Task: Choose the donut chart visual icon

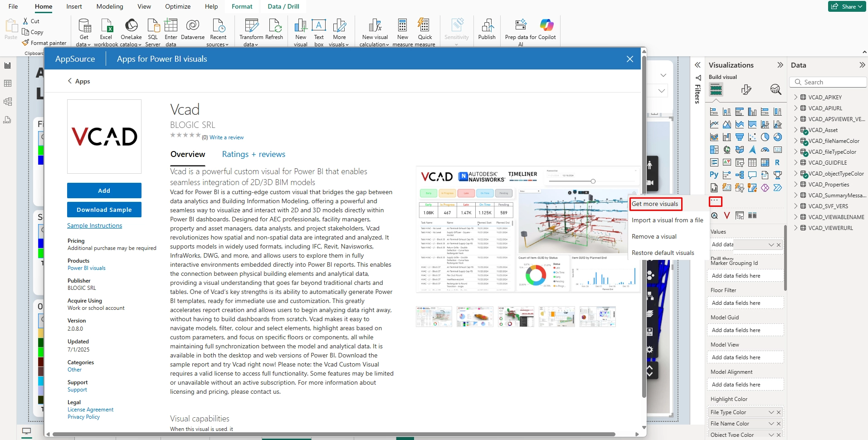Action: (x=778, y=137)
